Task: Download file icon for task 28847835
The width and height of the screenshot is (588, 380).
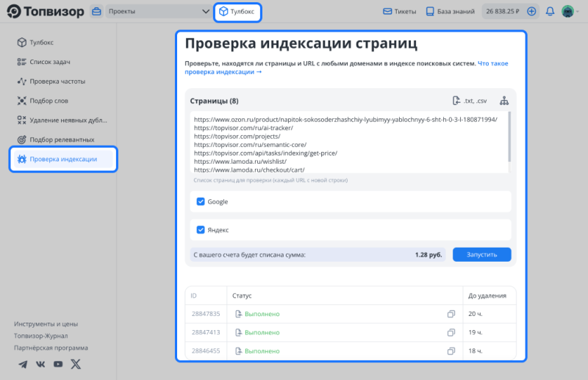Action: [238, 314]
